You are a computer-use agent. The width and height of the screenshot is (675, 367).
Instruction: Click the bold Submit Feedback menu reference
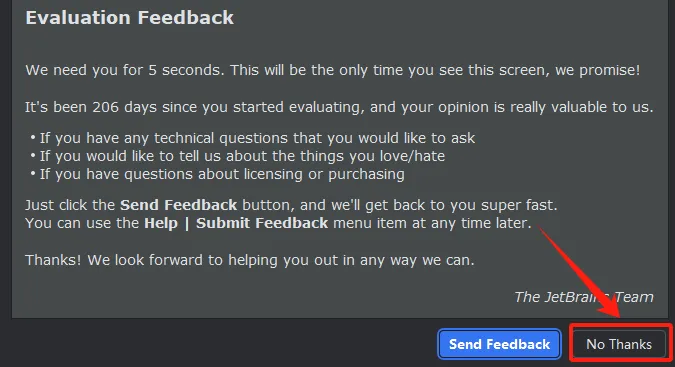(262, 223)
